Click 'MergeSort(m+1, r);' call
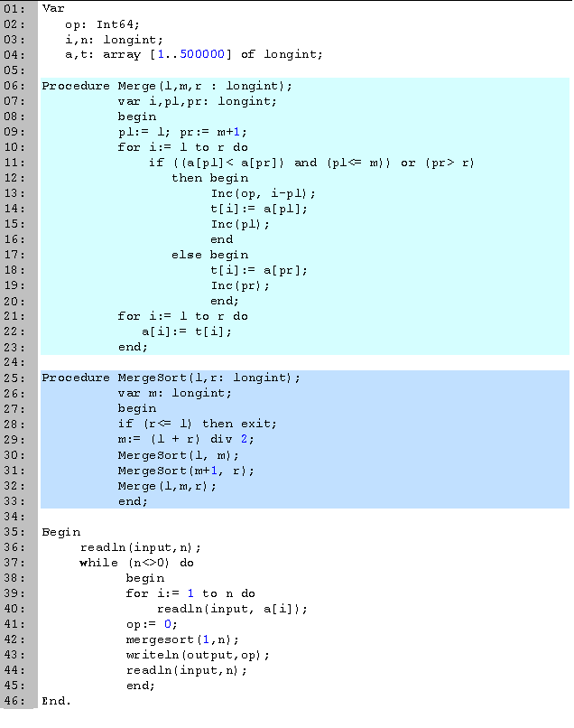574x728 pixels. tap(186, 470)
